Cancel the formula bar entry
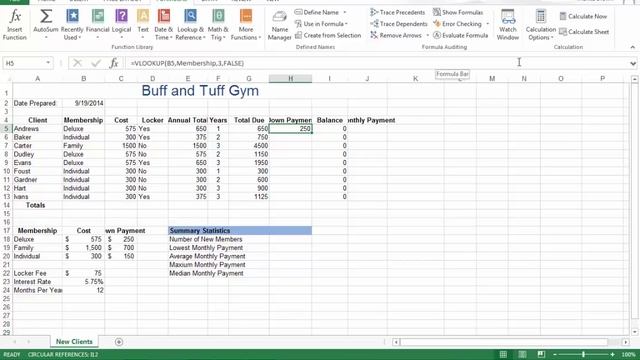This screenshot has height=360, width=640. point(77,63)
